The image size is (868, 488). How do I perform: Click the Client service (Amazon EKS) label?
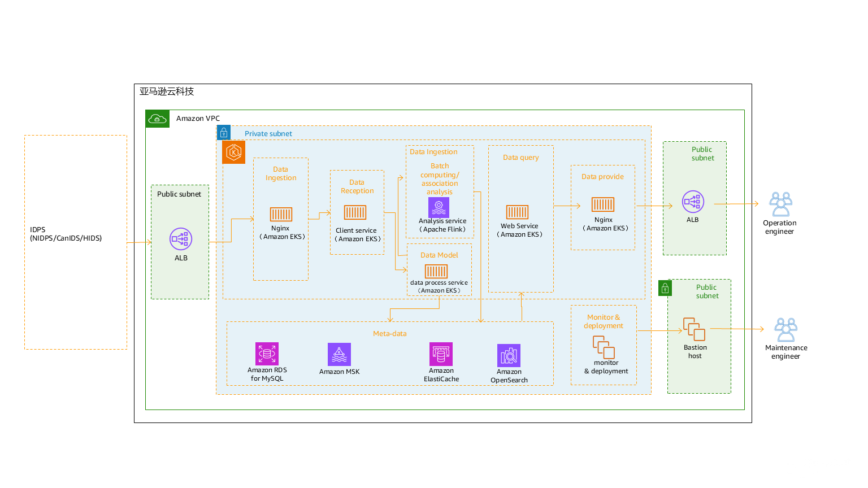coord(358,234)
